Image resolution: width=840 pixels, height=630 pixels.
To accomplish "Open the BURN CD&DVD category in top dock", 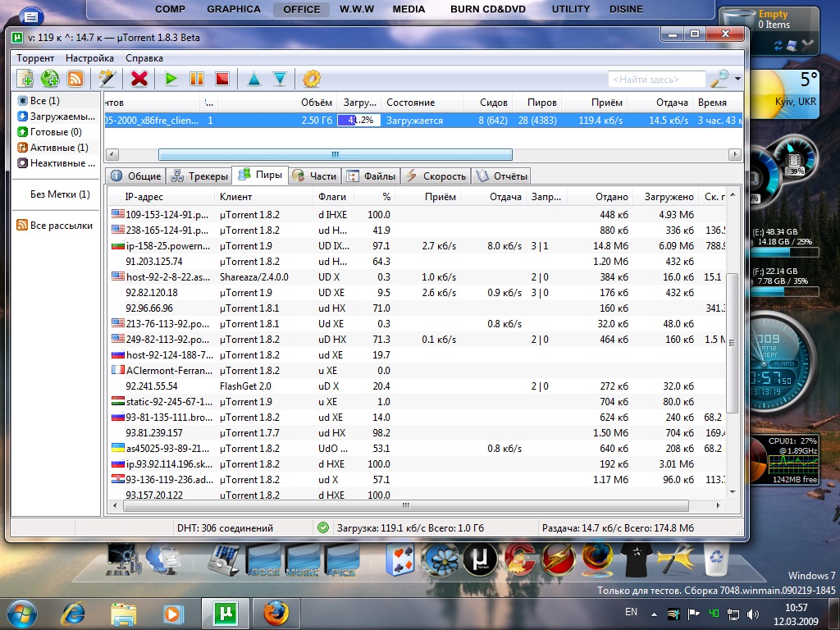I will 488,9.
